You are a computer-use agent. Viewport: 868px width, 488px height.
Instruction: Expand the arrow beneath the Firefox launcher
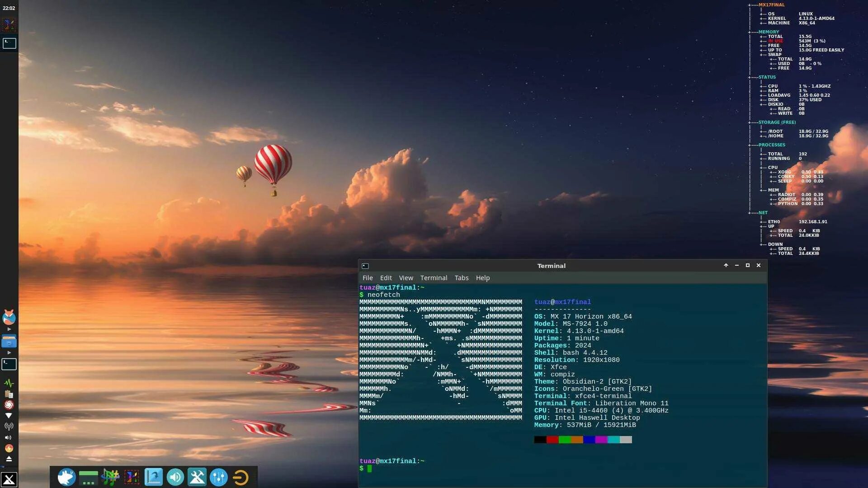pos(9,329)
